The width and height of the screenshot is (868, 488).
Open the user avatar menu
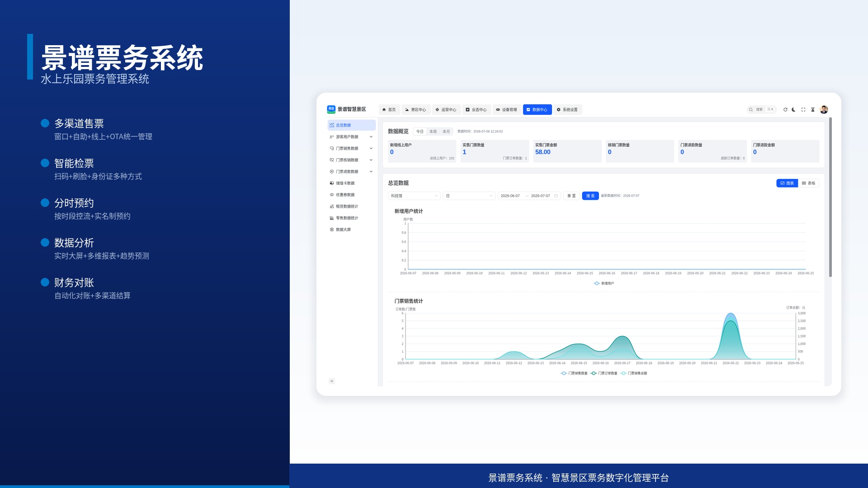point(824,110)
